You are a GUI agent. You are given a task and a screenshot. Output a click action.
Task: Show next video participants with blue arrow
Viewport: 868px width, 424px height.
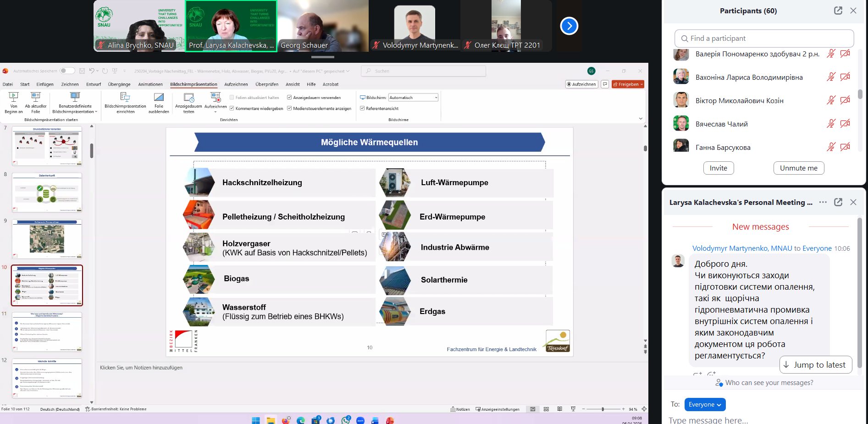569,26
